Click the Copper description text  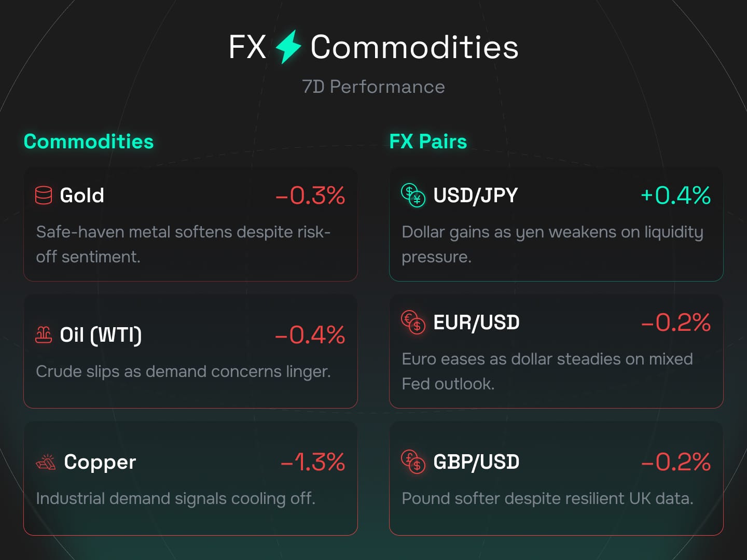pyautogui.click(x=176, y=498)
